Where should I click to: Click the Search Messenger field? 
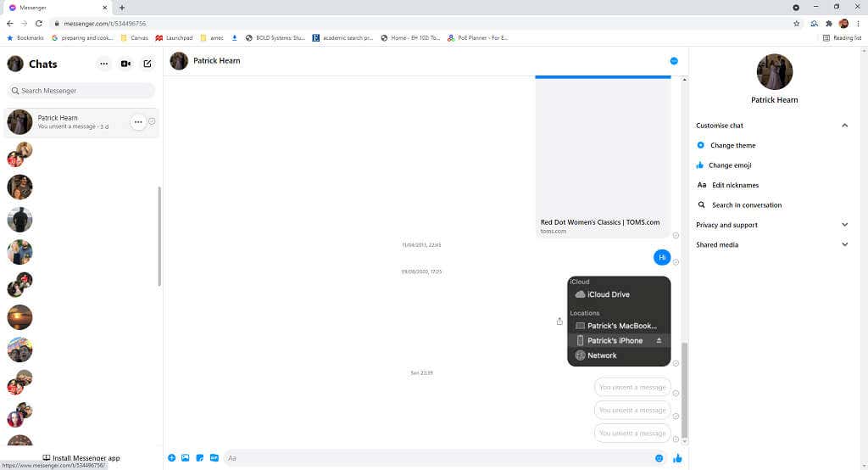[x=81, y=91]
